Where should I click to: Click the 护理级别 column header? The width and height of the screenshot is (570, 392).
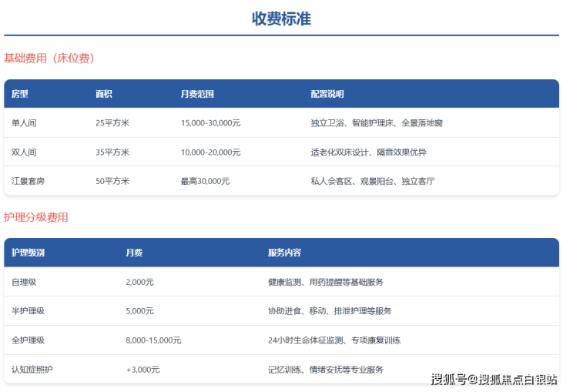coord(28,253)
